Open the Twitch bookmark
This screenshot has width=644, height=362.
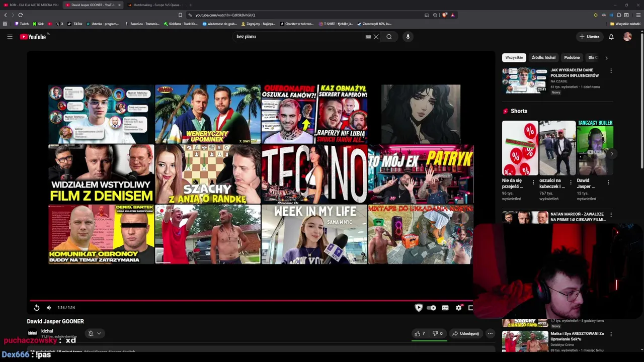tap(22, 24)
